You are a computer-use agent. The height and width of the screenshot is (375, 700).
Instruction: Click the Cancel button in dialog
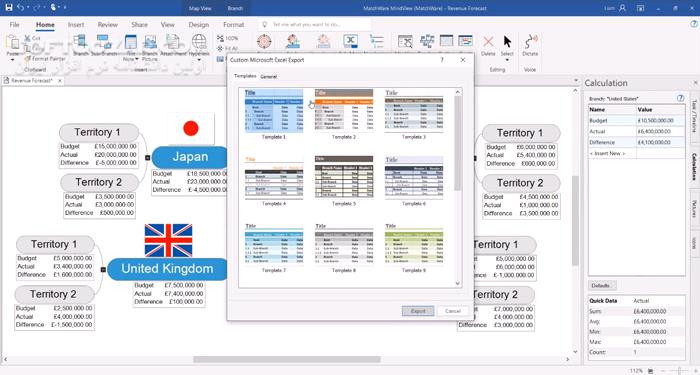453,311
